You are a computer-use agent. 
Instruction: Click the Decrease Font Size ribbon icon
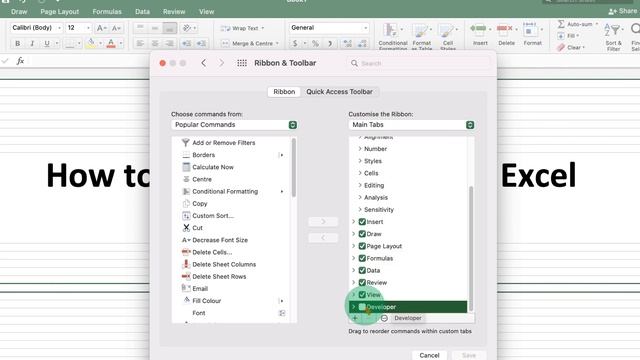tap(116, 28)
